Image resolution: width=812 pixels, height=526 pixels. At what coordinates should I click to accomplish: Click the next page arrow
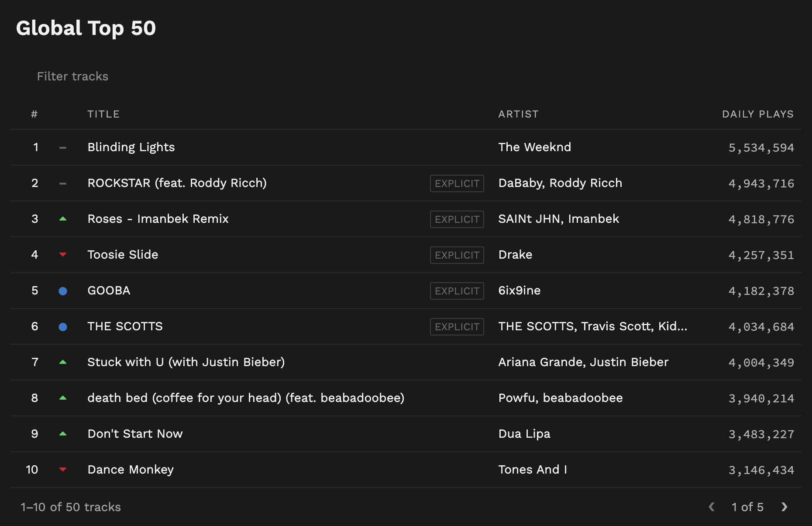[784, 507]
